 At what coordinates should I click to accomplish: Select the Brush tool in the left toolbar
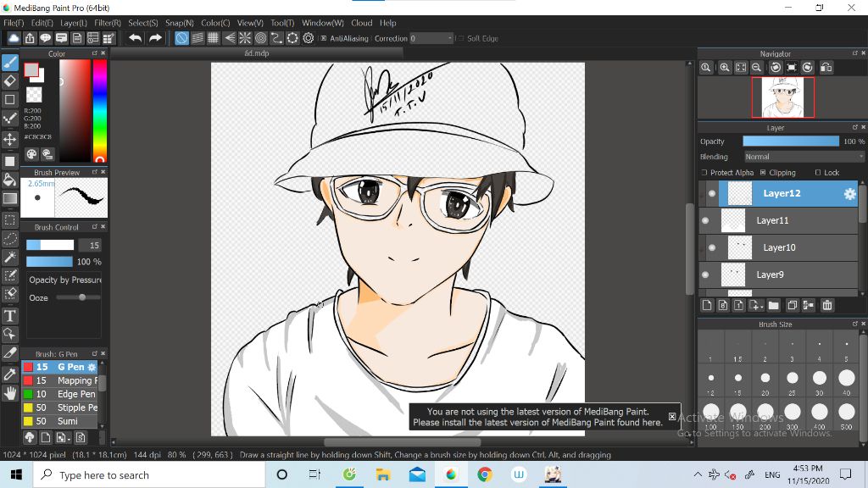tap(10, 63)
